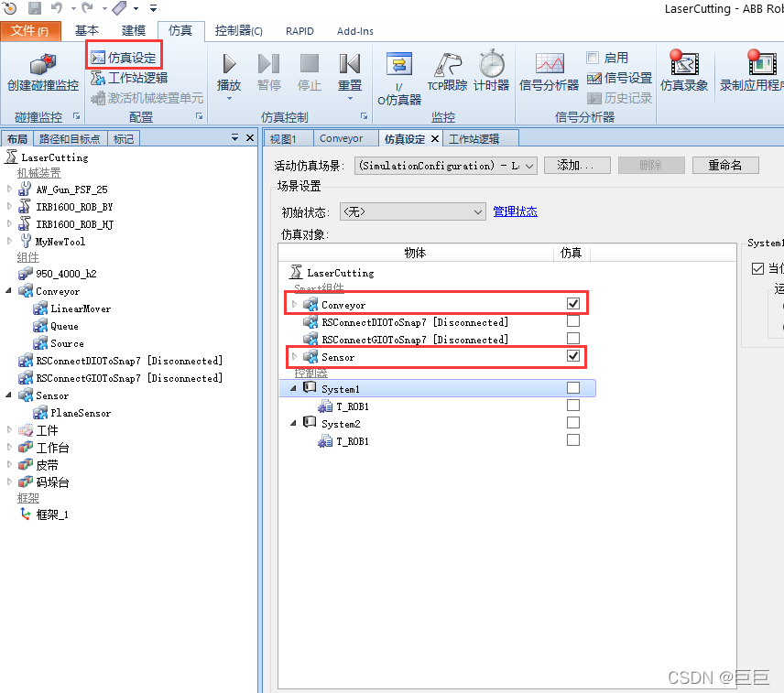Click the Stop (停止) simulation button
Image resolution: width=784 pixels, height=693 pixels.
click(309, 73)
